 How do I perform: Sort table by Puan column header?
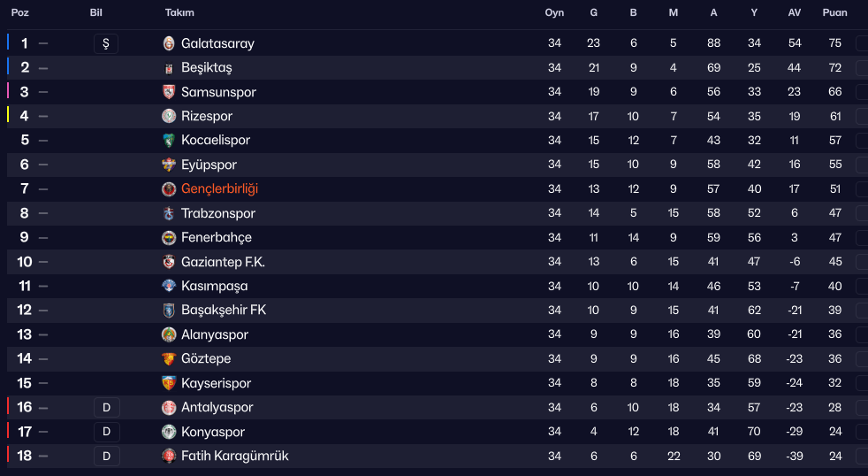(834, 13)
